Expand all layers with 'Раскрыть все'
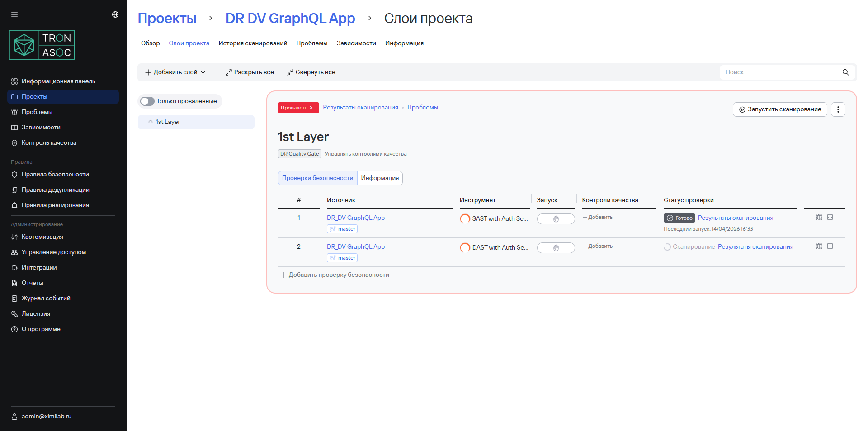Viewport: 868px width, 431px height. (x=250, y=72)
